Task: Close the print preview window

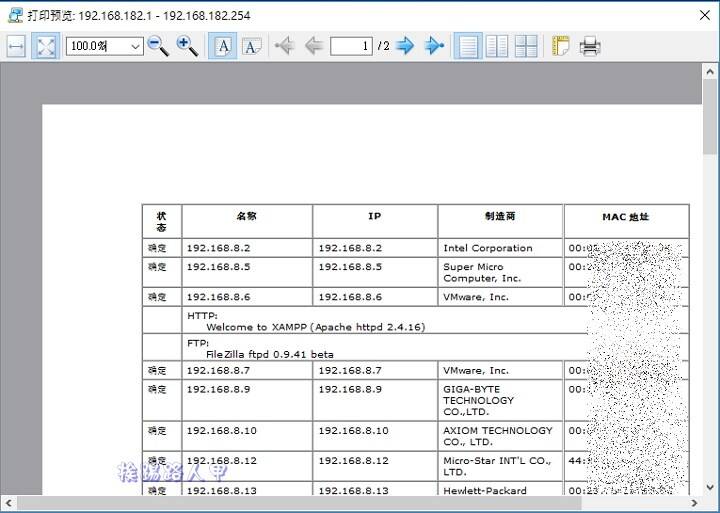Action: coord(705,15)
